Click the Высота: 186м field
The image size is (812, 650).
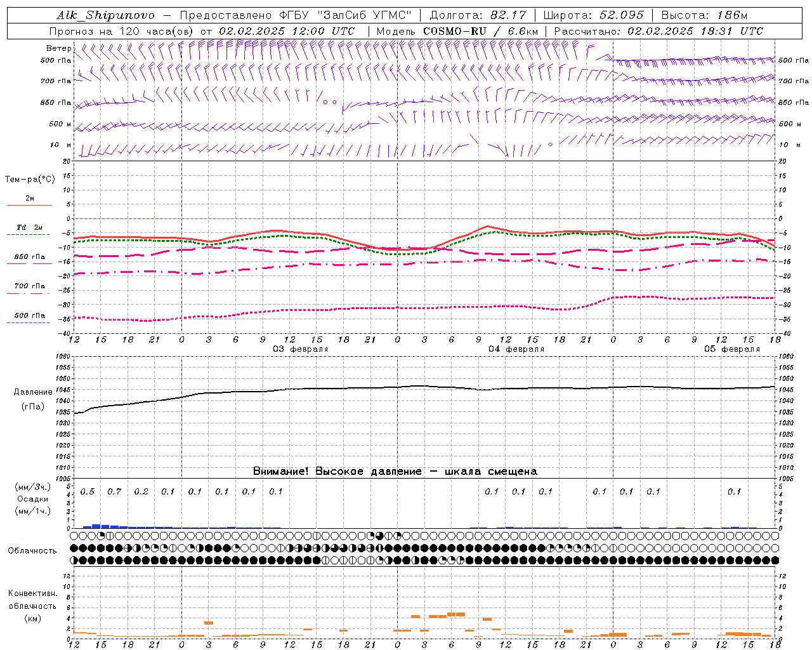(x=704, y=15)
